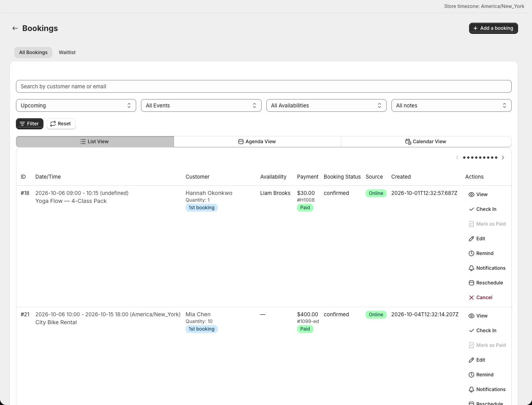Click the Paid badge under $30.00
The image size is (532, 405).
click(305, 208)
